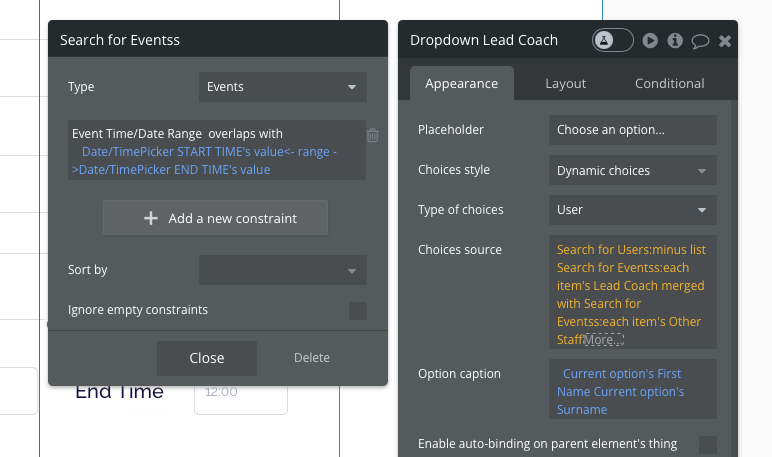Open the Choices style dropdown set to Dynamic choices

(633, 170)
